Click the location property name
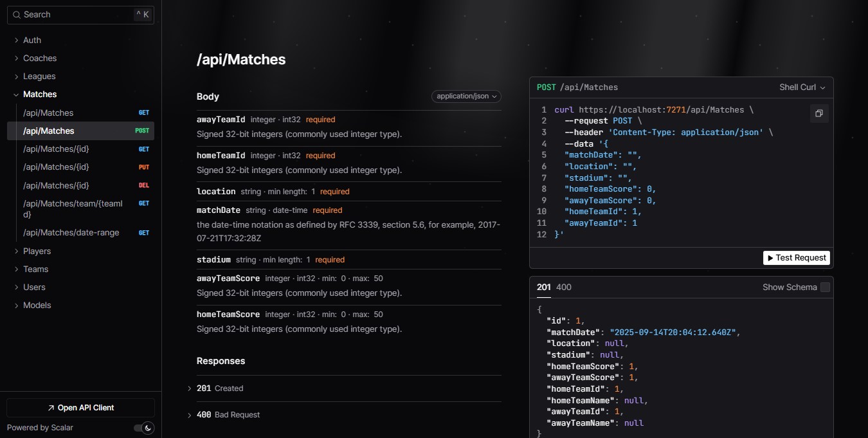Viewport: 868px width, 438px height. point(216,191)
